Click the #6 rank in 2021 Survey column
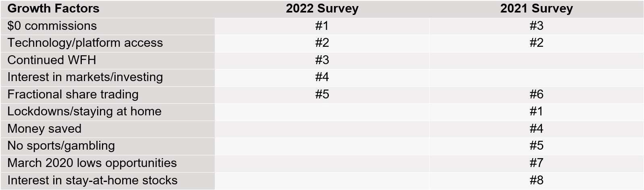Image resolution: width=644 pixels, height=190 pixels. (536, 94)
